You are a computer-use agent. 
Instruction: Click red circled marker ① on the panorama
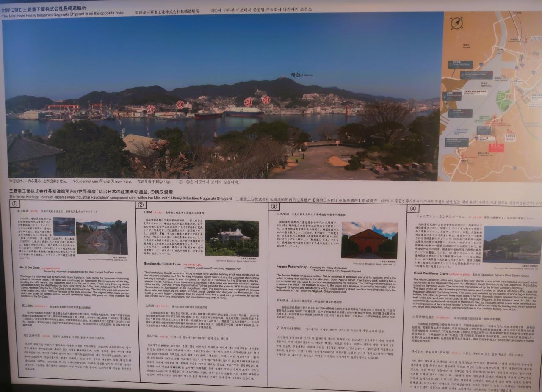[x=151, y=110]
